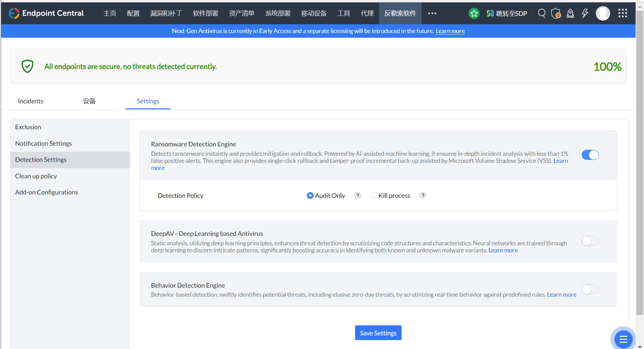Image resolution: width=644 pixels, height=349 pixels.
Task: Enable the Behavior Detection Engine toggle
Action: tap(590, 289)
